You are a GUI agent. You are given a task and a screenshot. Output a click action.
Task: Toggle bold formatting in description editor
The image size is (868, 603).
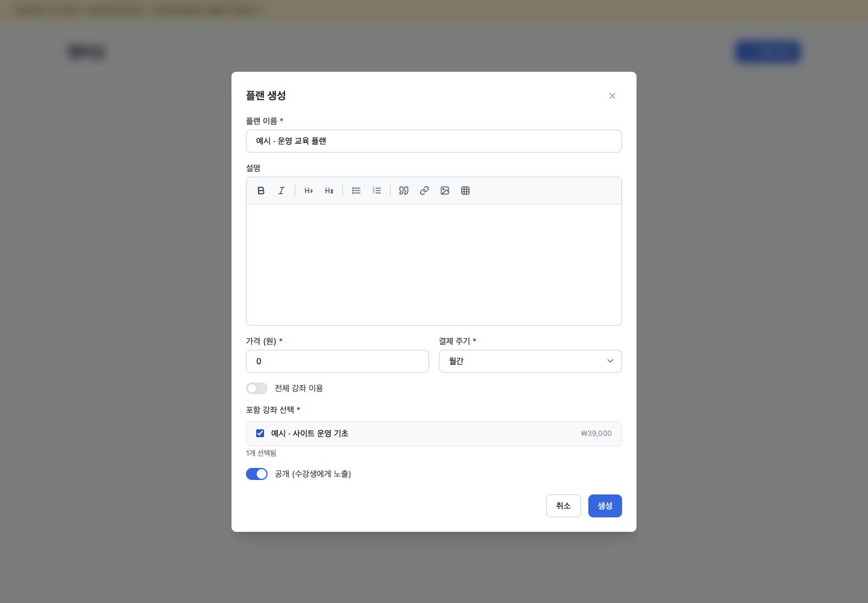coord(261,191)
